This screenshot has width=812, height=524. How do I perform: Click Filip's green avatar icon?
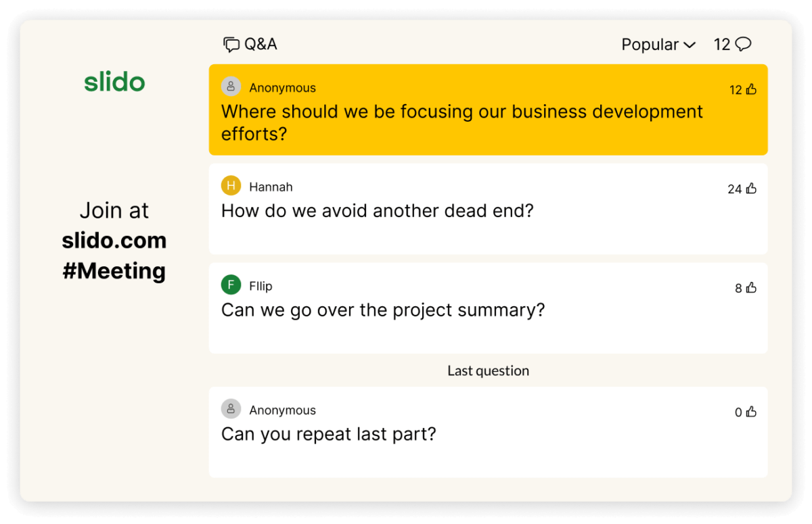(x=230, y=285)
